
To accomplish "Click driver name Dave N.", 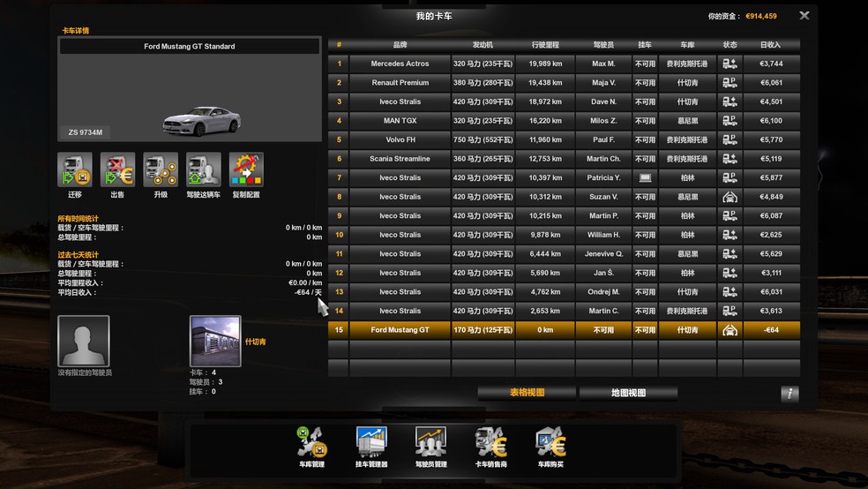I will 603,102.
